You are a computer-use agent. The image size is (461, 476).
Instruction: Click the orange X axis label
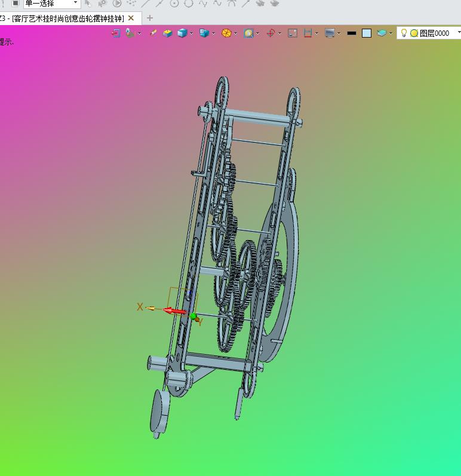[x=140, y=307]
